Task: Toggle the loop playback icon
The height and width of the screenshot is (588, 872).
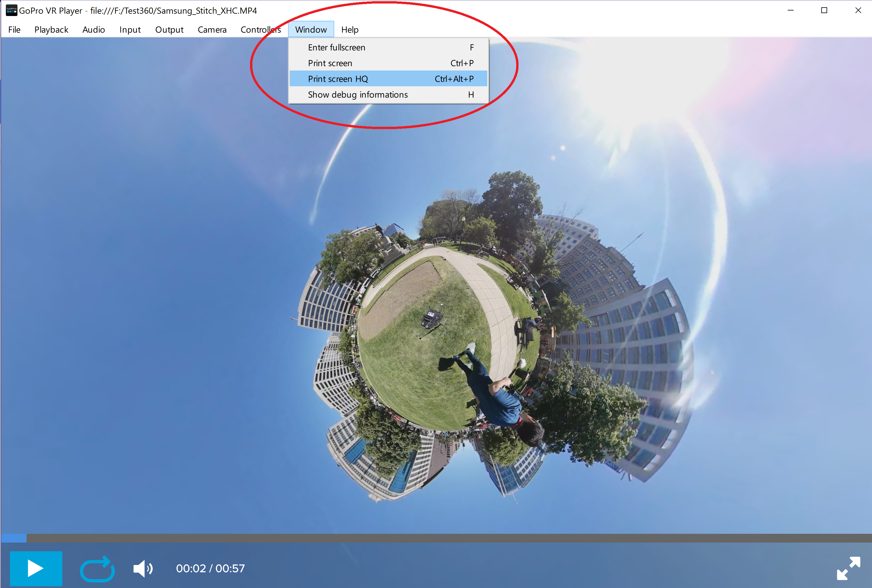Action: [x=97, y=568]
